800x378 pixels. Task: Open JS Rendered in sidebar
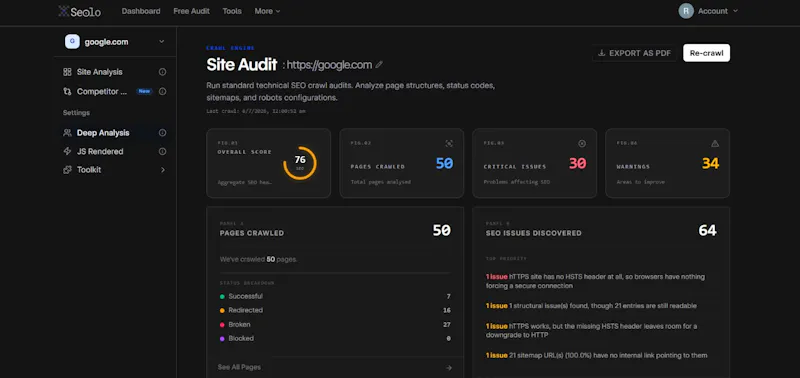coord(100,152)
